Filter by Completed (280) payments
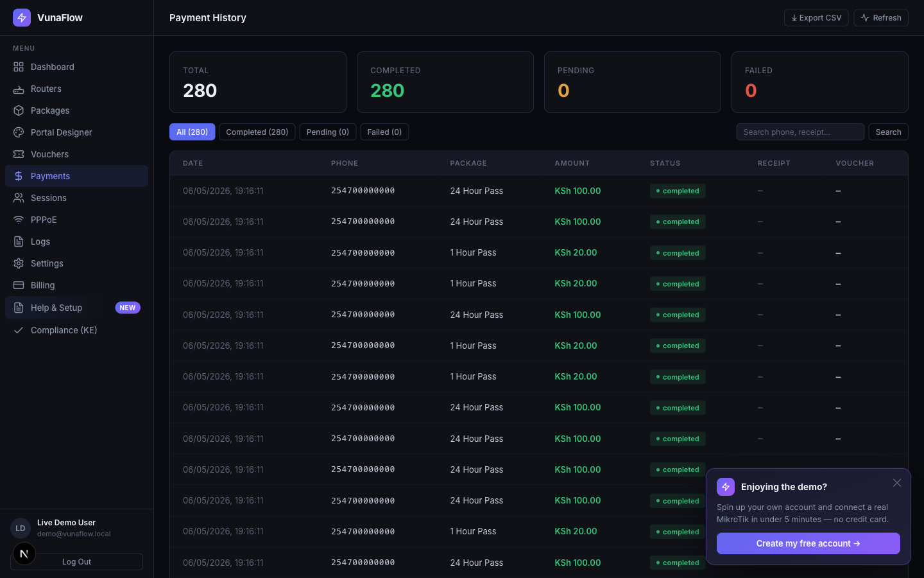 (257, 132)
